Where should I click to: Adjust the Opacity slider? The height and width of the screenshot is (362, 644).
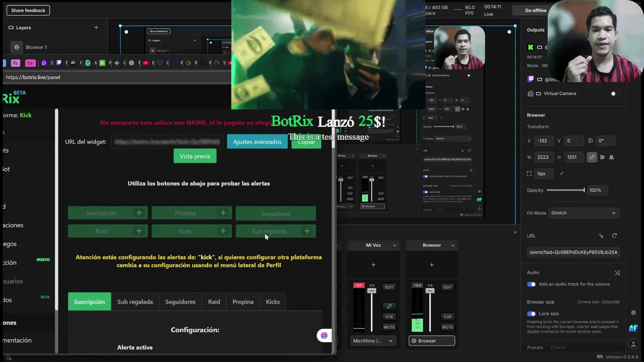(x=566, y=190)
